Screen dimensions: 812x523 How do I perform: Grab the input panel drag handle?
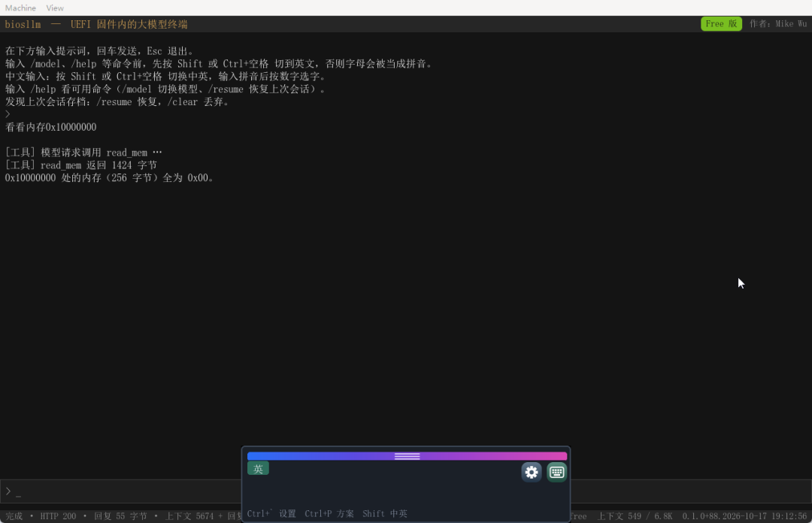407,456
